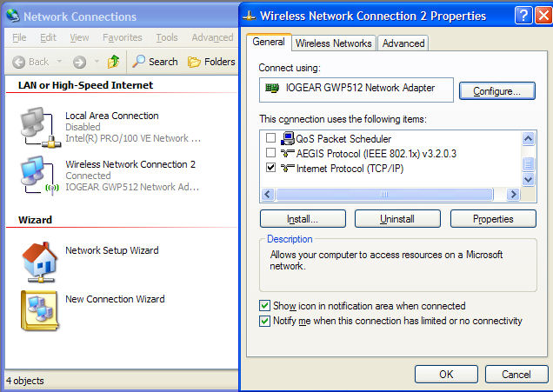The height and width of the screenshot is (392, 553).
Task: Click the items list scroll down arrow
Action: (x=528, y=179)
